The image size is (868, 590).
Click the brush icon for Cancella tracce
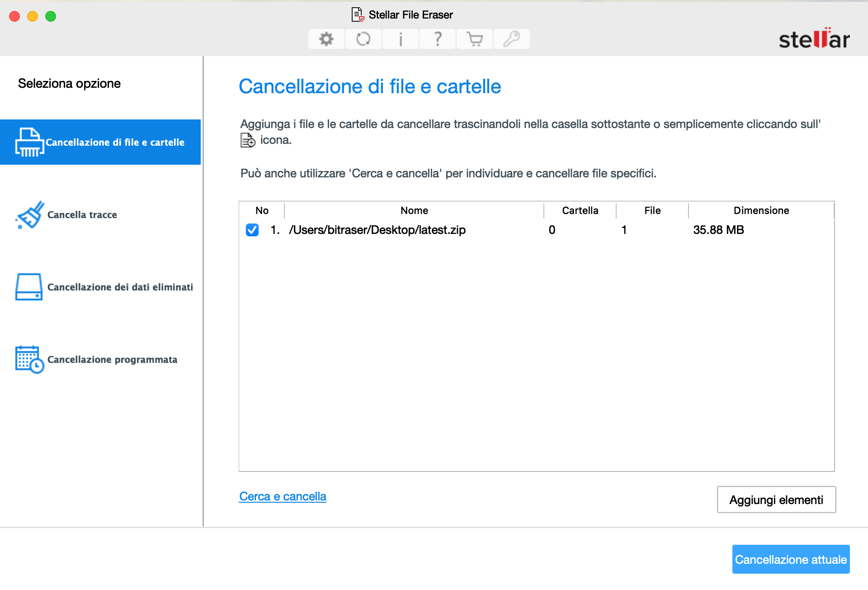[29, 214]
